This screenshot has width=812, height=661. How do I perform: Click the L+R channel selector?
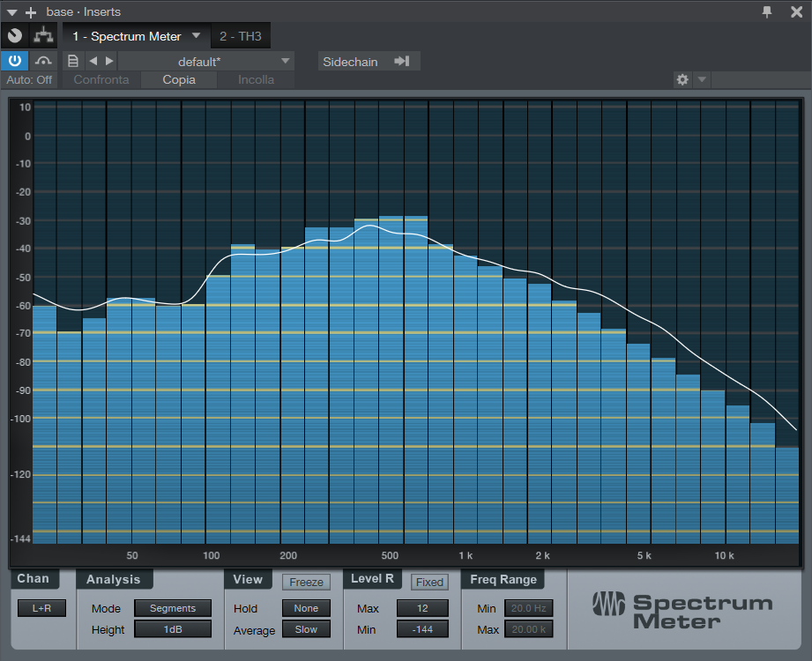41,608
